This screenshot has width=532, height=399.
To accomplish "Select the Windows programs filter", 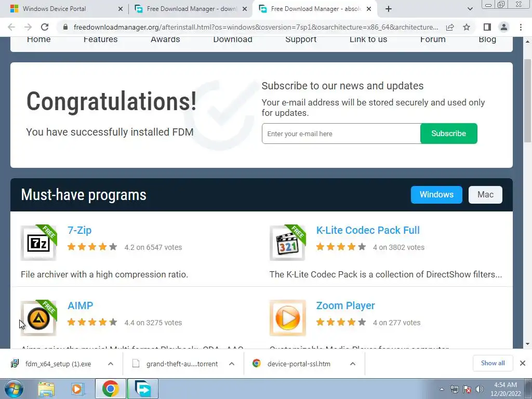I will coord(436,195).
